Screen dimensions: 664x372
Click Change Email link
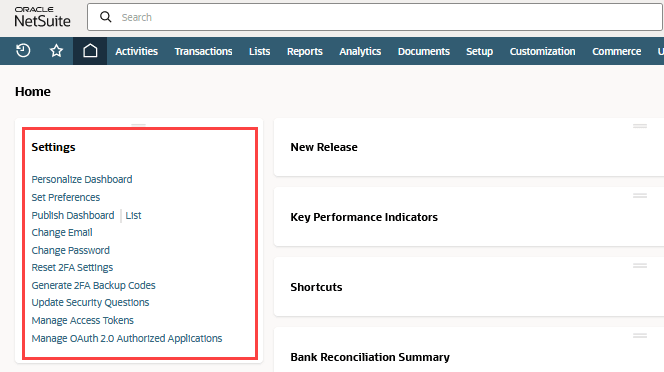click(x=62, y=233)
